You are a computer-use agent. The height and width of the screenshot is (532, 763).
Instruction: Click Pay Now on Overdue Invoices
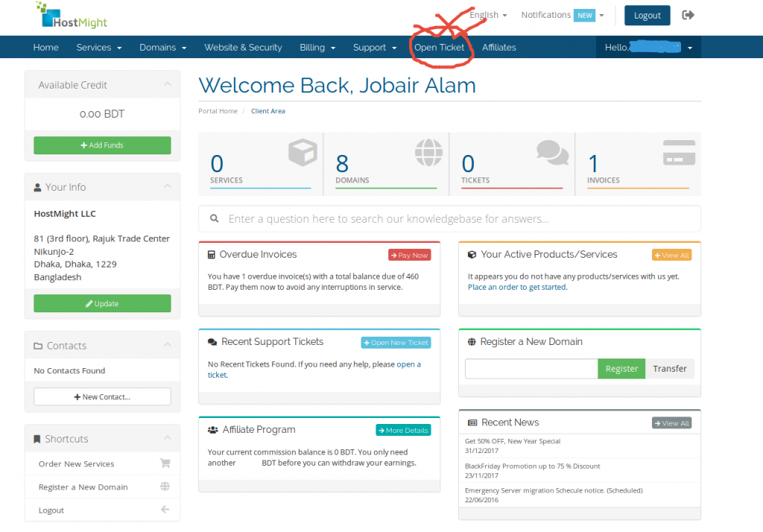tap(409, 255)
